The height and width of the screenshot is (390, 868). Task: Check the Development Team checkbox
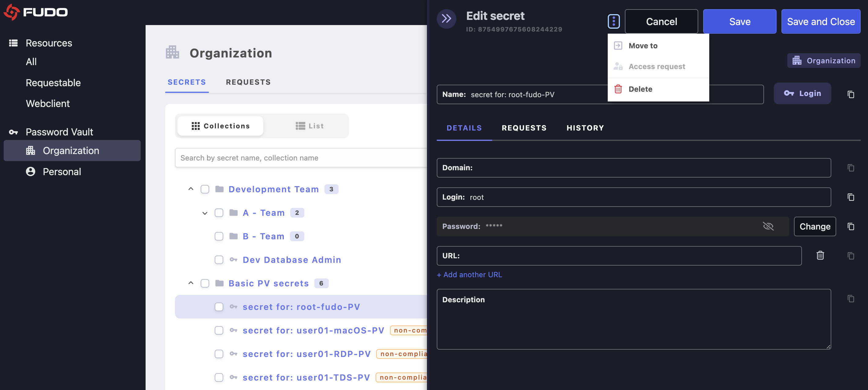[x=205, y=189]
